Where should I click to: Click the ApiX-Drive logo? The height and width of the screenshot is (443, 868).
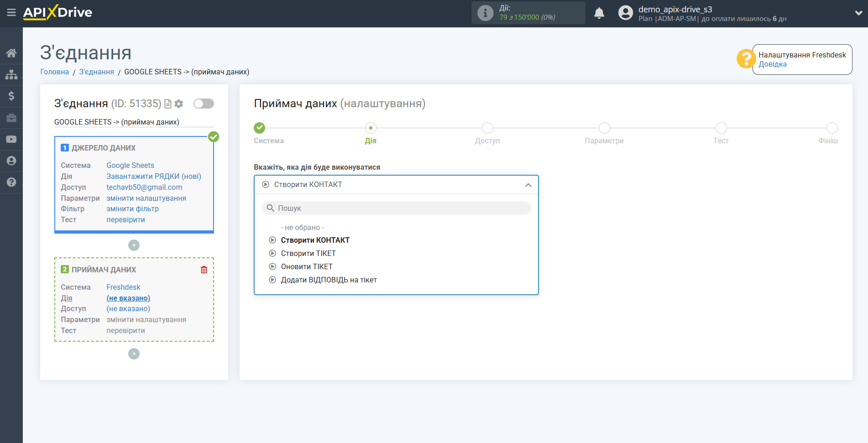click(x=58, y=12)
